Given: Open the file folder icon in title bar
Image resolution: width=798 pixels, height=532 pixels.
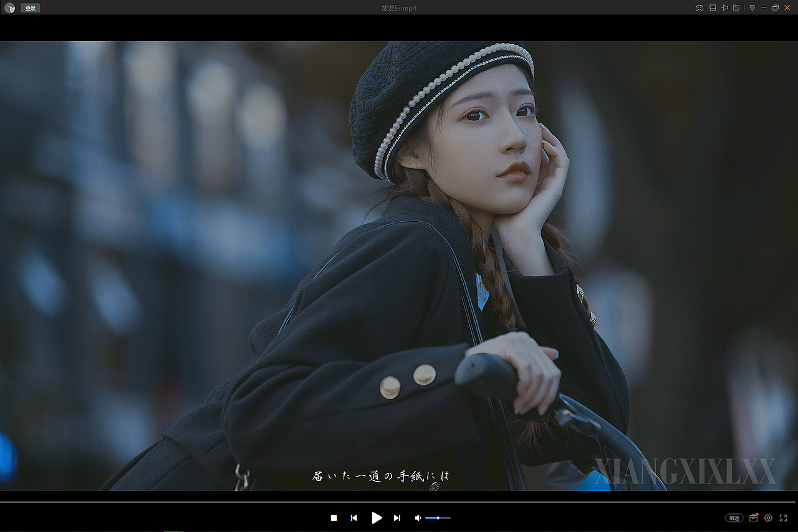Looking at the screenshot, I should pos(736,7).
